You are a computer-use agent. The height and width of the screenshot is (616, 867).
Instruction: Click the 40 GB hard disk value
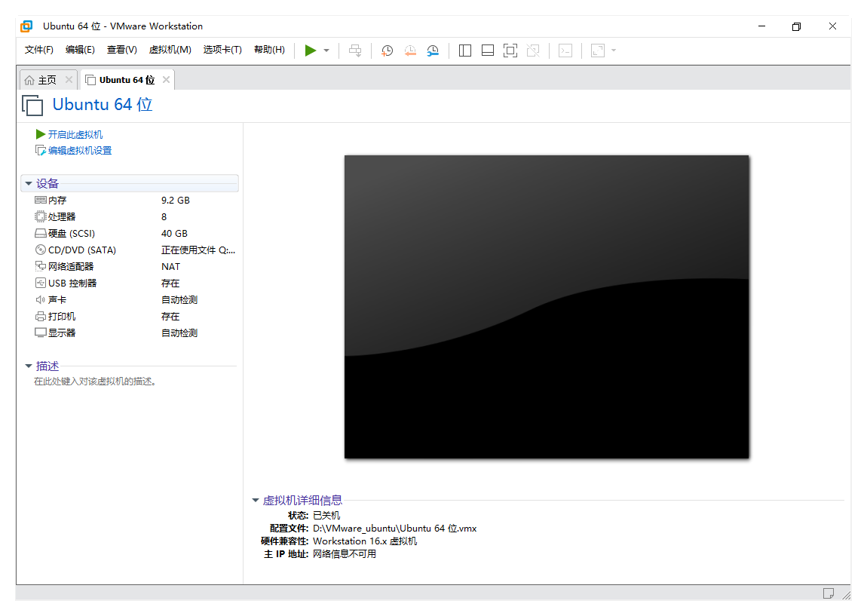[x=174, y=233]
